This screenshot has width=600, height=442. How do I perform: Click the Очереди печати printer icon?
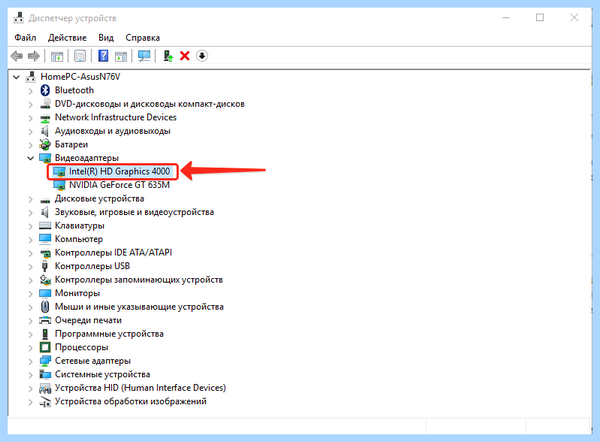(45, 320)
